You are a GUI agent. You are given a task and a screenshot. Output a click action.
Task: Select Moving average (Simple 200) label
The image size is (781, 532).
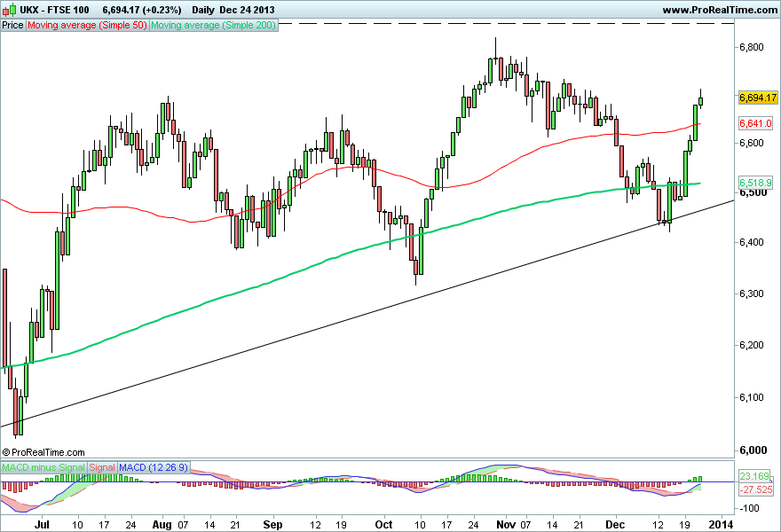pos(213,25)
